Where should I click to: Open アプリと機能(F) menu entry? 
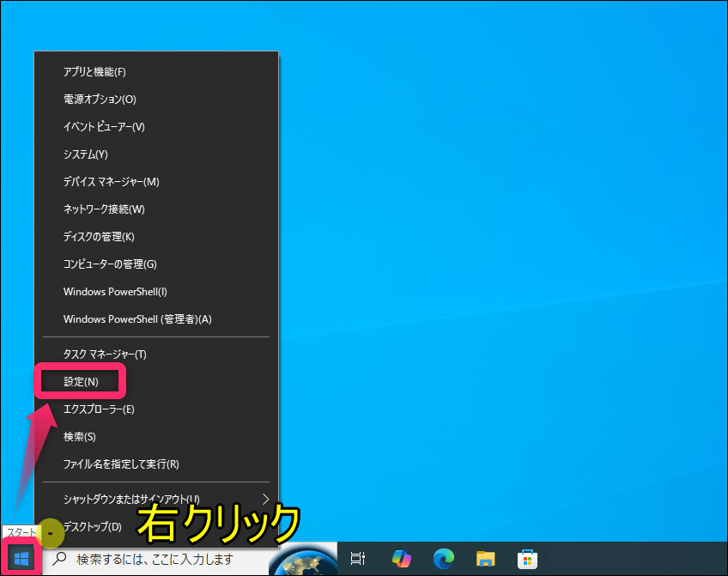[94, 72]
